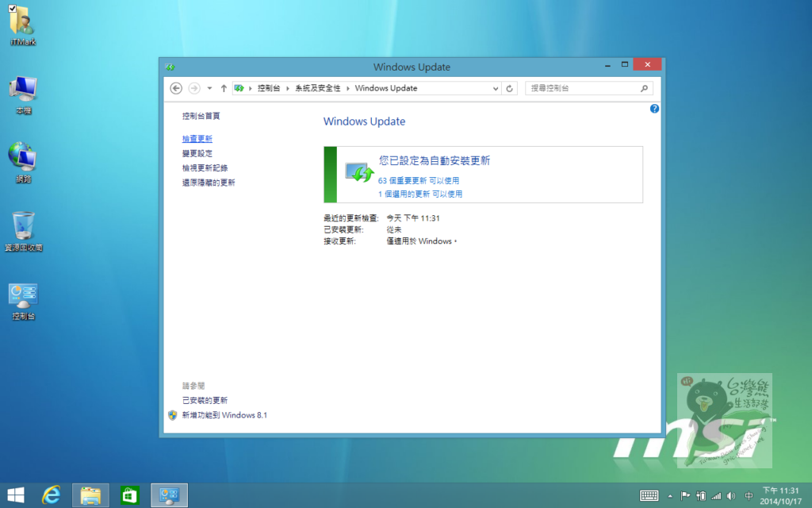The width and height of the screenshot is (812, 508).
Task: Select the 網路 desktop icon
Action: [x=23, y=162]
